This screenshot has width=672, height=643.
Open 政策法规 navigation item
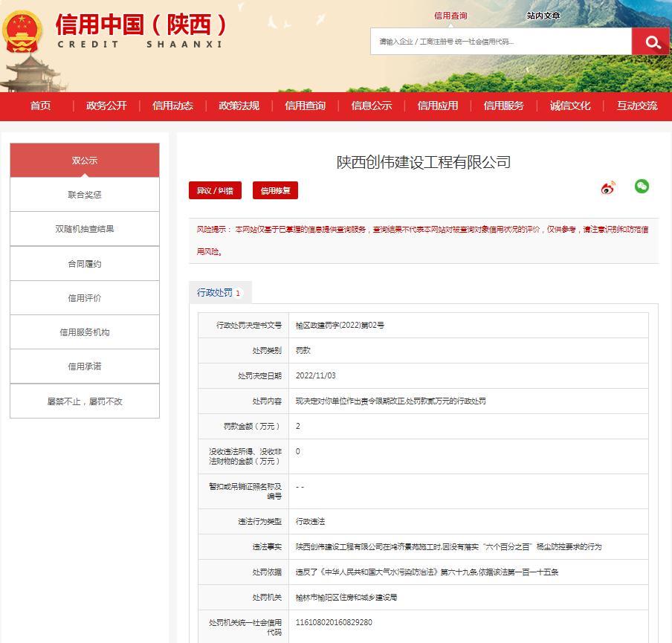[x=239, y=106]
